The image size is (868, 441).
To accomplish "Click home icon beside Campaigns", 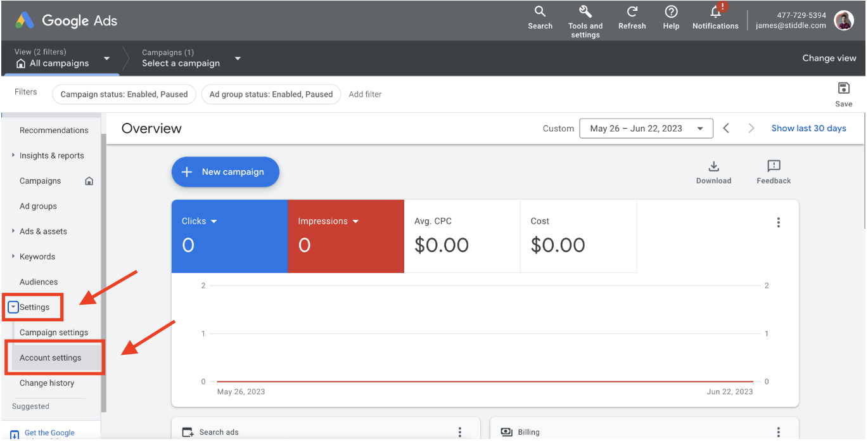I will (x=89, y=181).
